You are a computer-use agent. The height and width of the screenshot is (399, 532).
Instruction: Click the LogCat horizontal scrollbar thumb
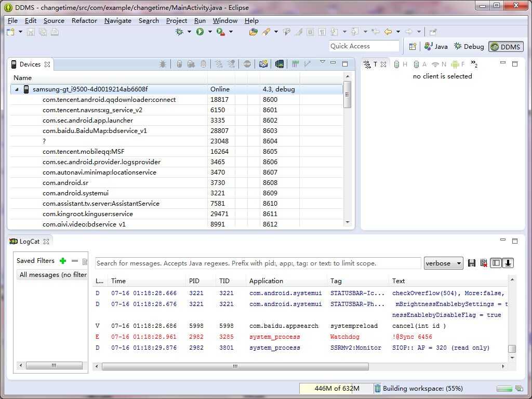[235, 366]
